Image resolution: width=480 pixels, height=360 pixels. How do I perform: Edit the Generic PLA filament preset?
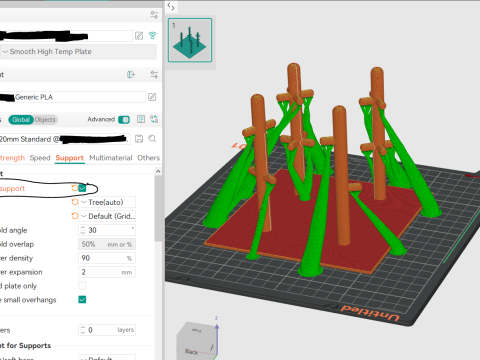152,97
